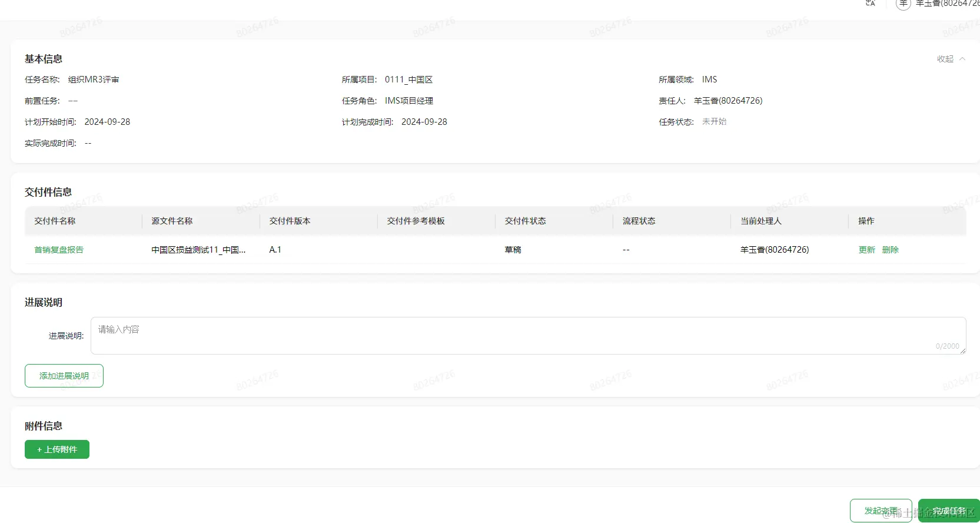Click the 完成任务 button
980x523 pixels.
[x=949, y=511]
